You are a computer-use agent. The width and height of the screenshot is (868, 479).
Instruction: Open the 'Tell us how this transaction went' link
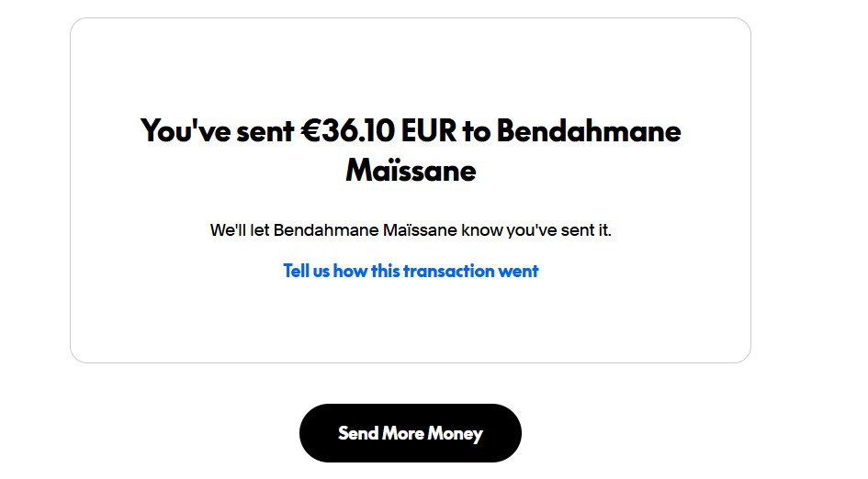(411, 271)
